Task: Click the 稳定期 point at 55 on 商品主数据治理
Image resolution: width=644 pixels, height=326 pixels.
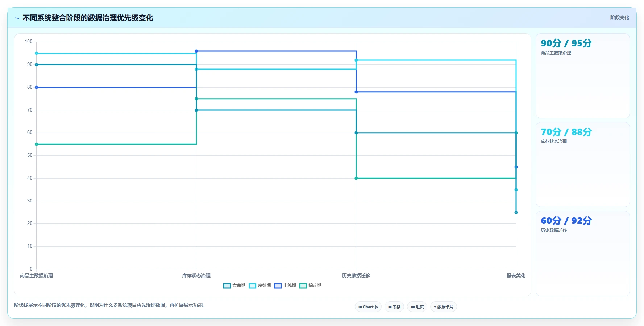Action: tap(36, 144)
